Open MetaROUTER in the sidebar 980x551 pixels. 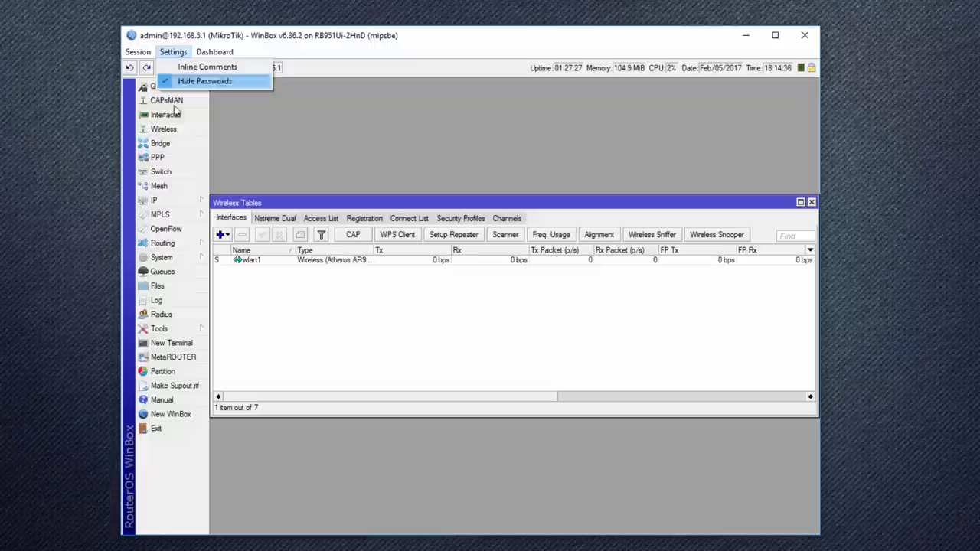pos(173,357)
